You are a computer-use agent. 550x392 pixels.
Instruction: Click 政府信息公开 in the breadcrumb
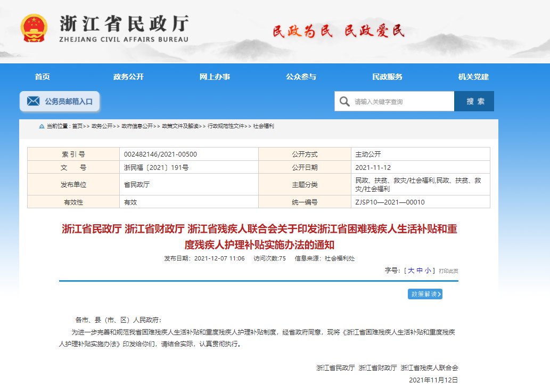click(137, 127)
